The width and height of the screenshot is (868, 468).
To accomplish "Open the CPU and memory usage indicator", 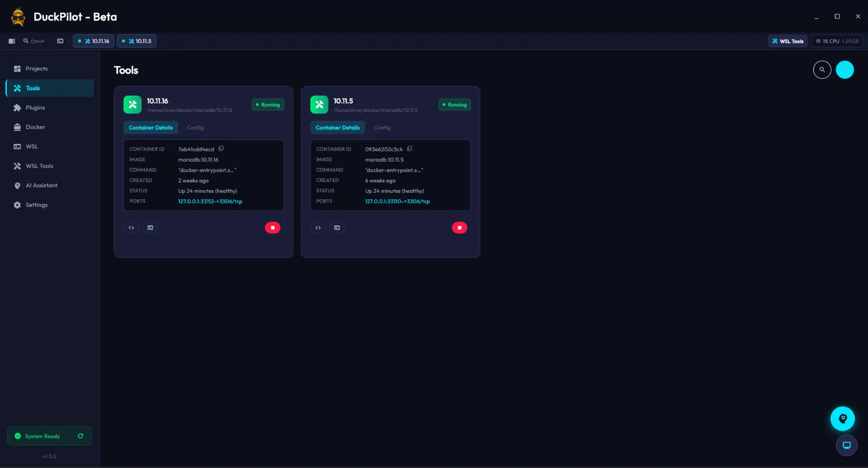I will [837, 41].
